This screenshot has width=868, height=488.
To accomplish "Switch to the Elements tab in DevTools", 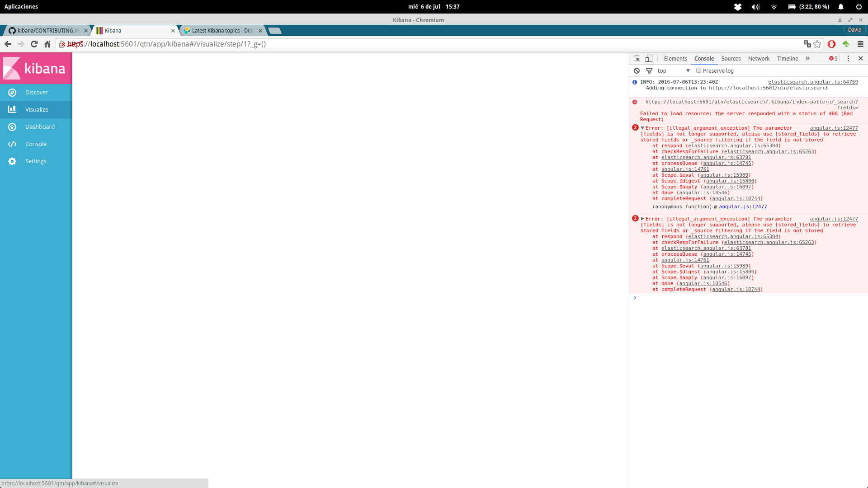I will (675, 58).
